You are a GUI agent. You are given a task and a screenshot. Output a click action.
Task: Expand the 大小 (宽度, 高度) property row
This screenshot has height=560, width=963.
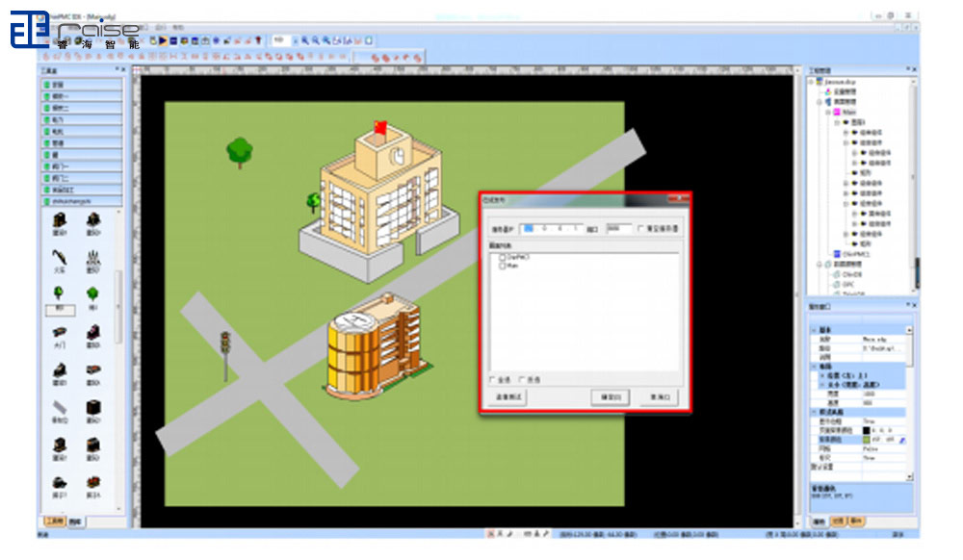(x=822, y=385)
